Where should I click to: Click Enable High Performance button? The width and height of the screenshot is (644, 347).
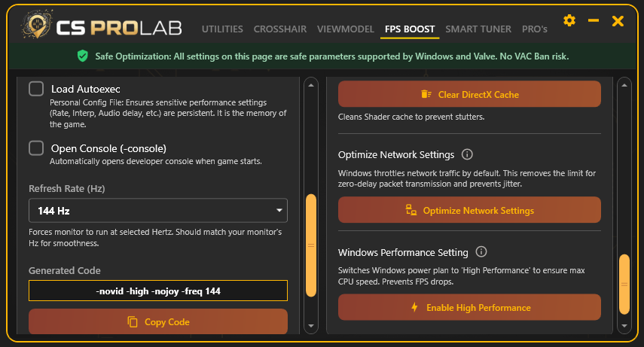click(469, 307)
